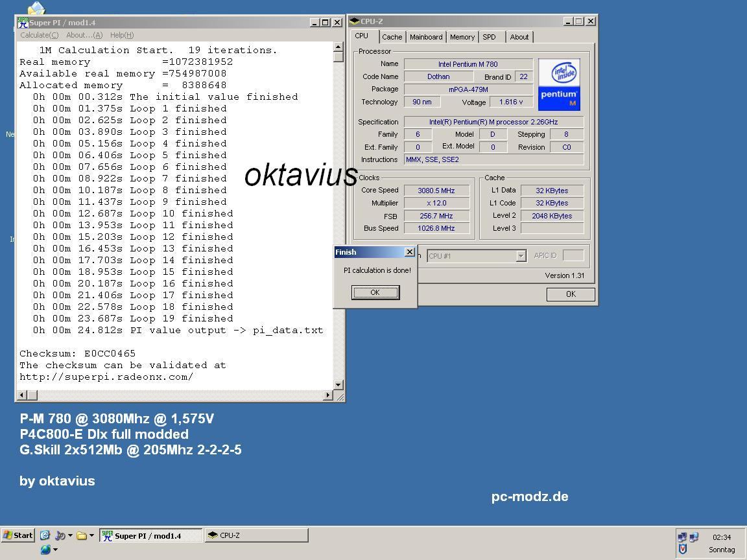Screen dimensions: 747x560
Task: Click the network tray icon with the globe
Action: pyautogui.click(x=694, y=537)
